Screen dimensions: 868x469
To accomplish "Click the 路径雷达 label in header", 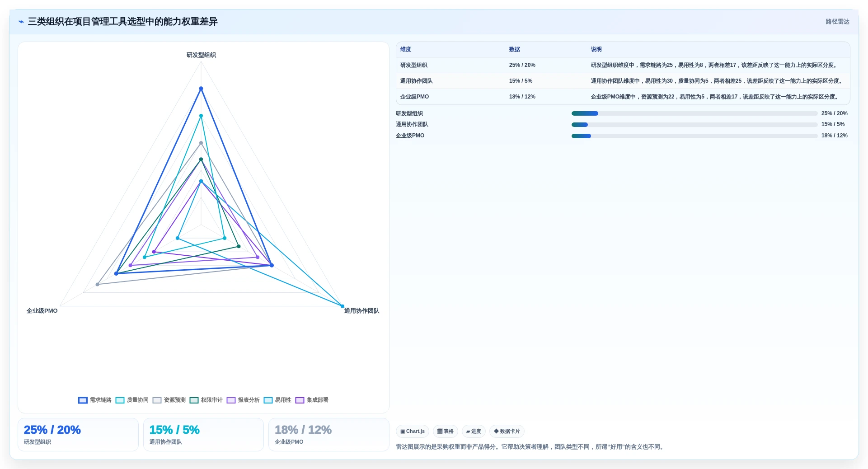I will [837, 22].
